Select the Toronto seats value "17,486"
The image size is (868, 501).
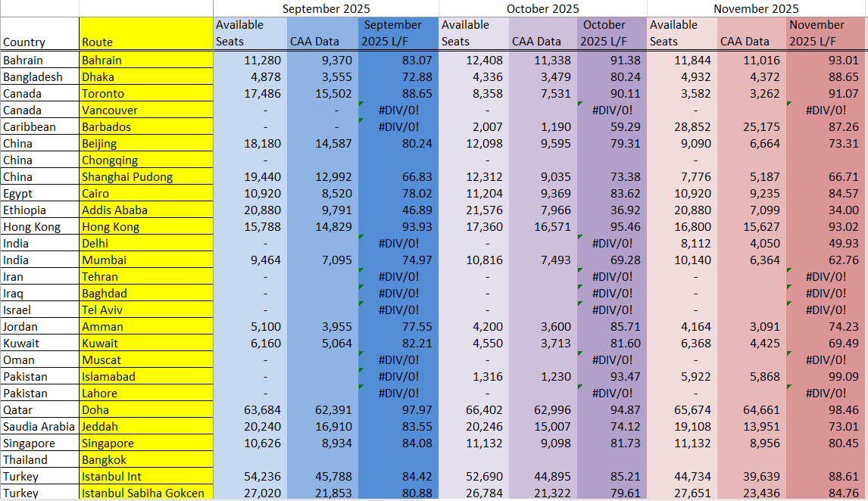(262, 93)
